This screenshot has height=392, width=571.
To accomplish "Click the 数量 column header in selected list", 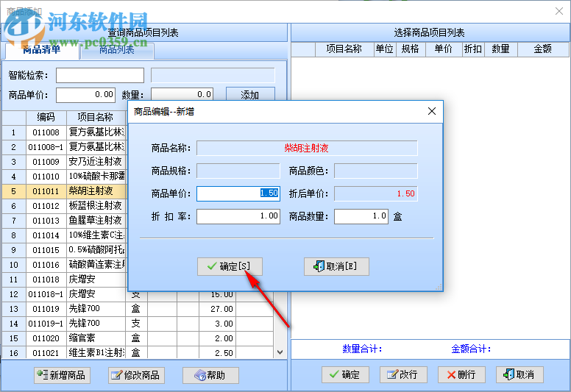I will [500, 49].
